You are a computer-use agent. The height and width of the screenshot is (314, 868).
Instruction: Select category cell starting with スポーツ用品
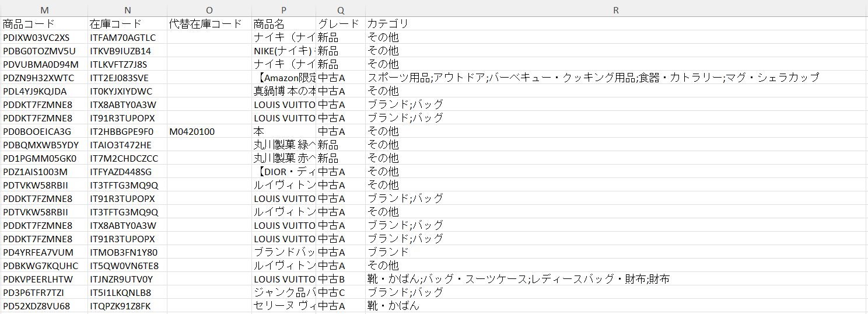[616, 78]
